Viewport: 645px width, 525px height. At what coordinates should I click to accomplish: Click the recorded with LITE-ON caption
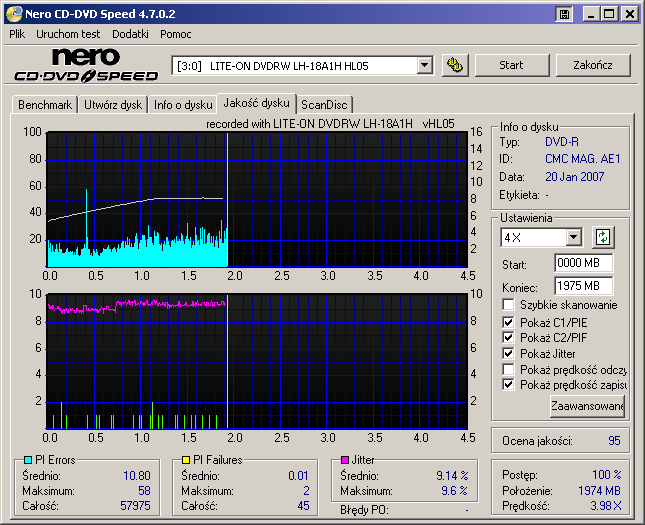click(330, 124)
